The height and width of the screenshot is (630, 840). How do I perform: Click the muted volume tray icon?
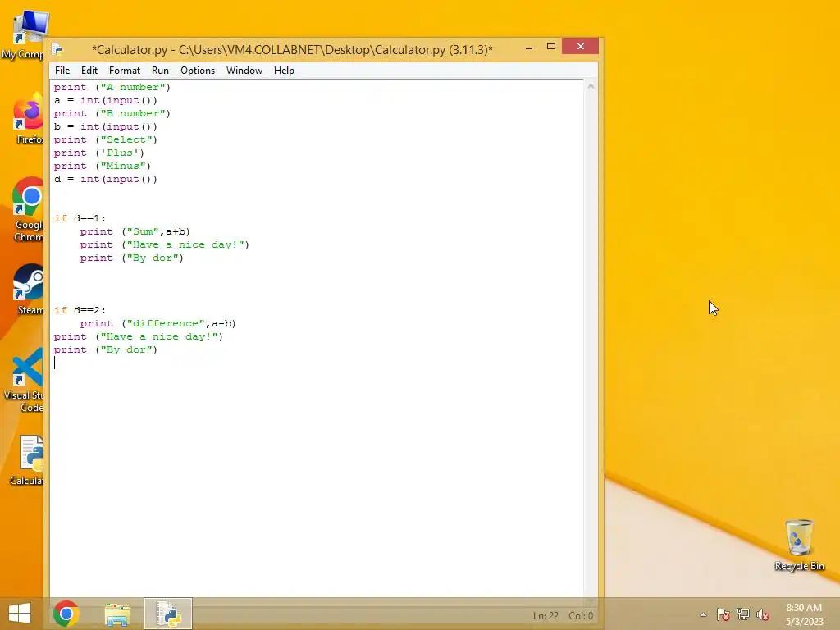[763, 614]
